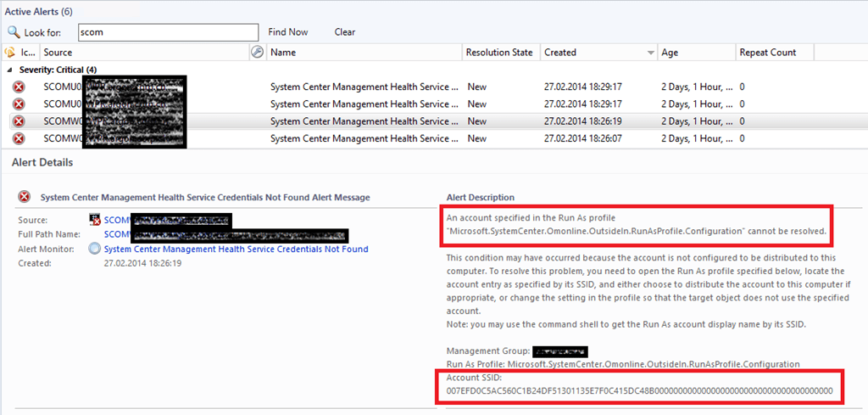
Task: Click the Alert Details panel heading
Action: pos(42,162)
